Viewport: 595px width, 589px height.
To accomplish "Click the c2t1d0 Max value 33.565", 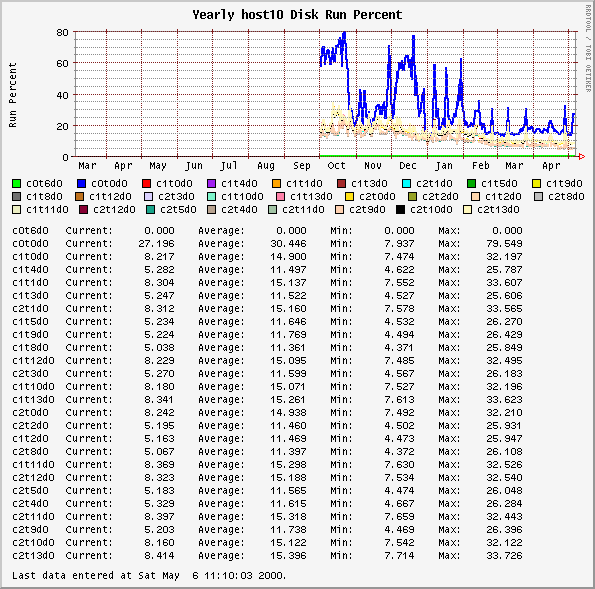I will click(x=504, y=309).
